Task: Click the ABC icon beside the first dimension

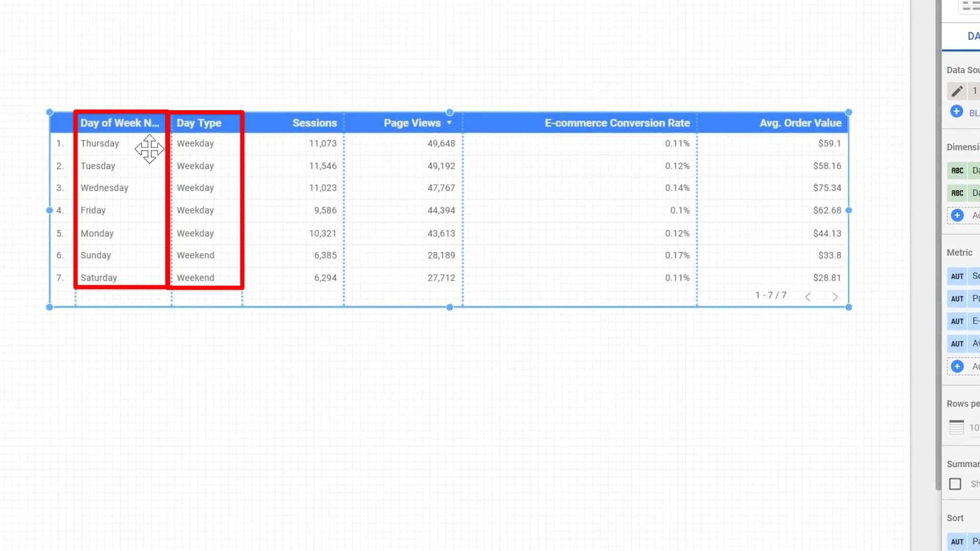Action: point(957,170)
